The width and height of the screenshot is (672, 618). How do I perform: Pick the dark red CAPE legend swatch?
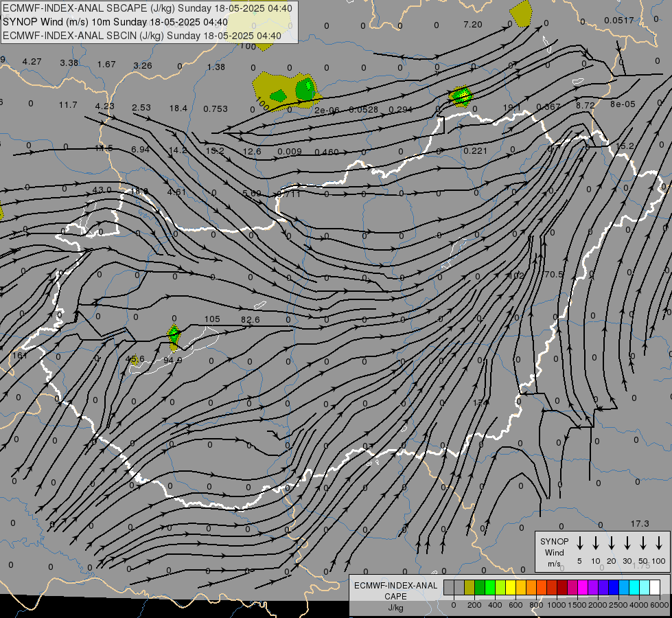[x=562, y=588]
